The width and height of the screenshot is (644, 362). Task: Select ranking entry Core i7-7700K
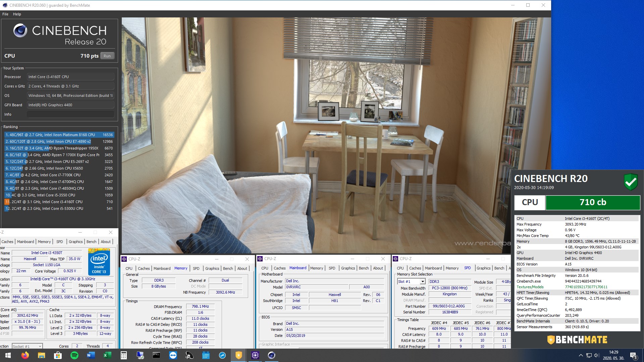click(59, 175)
